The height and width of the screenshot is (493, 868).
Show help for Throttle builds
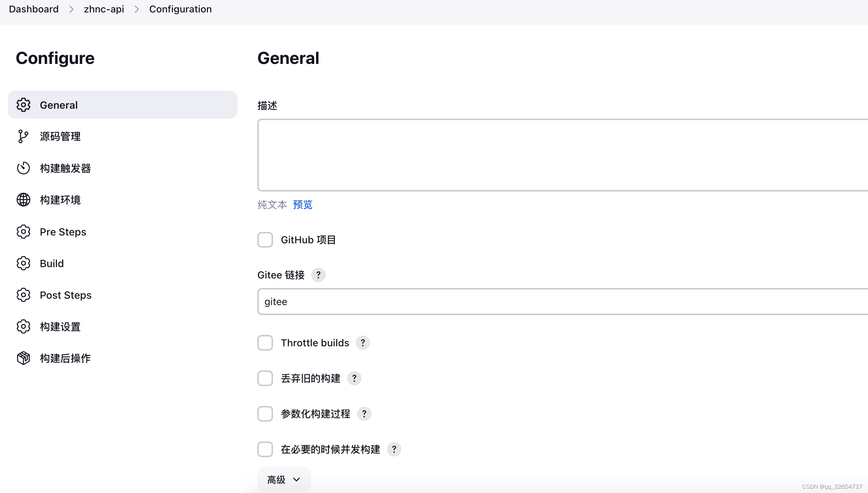coord(363,343)
